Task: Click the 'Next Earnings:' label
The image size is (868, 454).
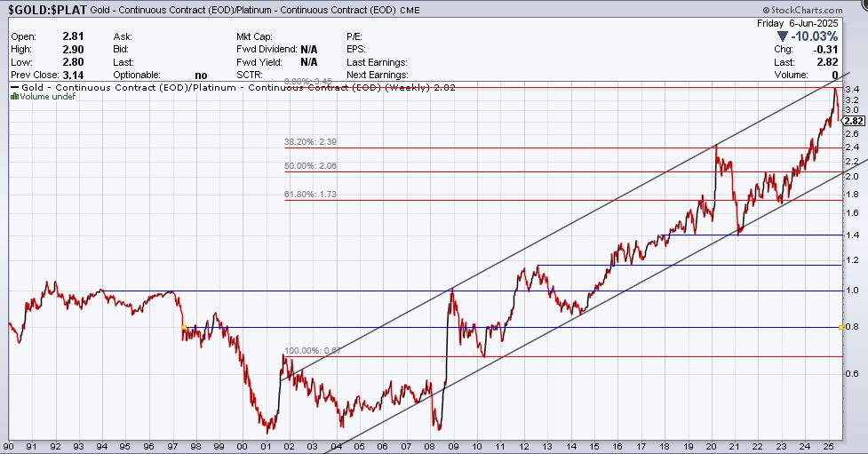Action: (378, 75)
